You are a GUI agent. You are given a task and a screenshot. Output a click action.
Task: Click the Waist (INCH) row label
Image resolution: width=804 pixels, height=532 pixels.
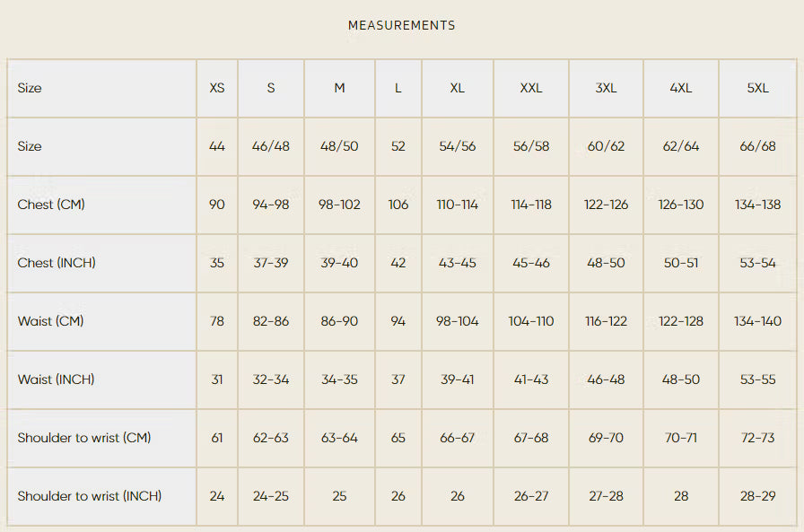[x=56, y=379]
